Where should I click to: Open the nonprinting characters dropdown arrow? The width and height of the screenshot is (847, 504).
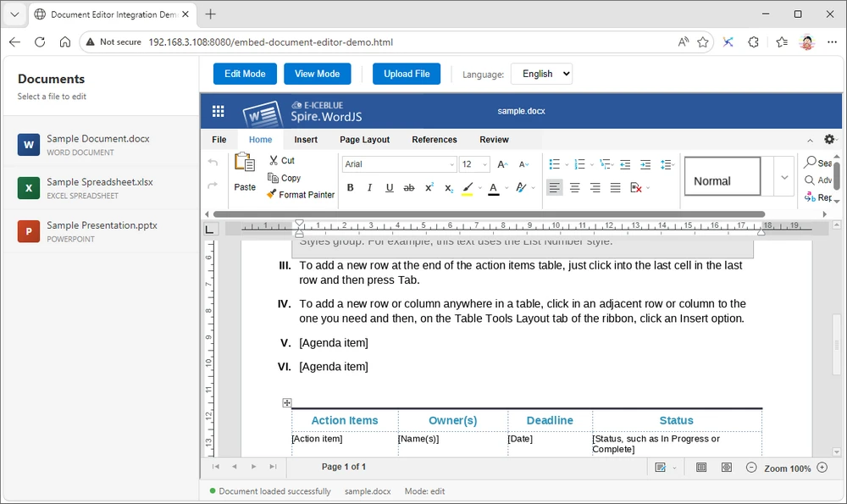(x=648, y=188)
